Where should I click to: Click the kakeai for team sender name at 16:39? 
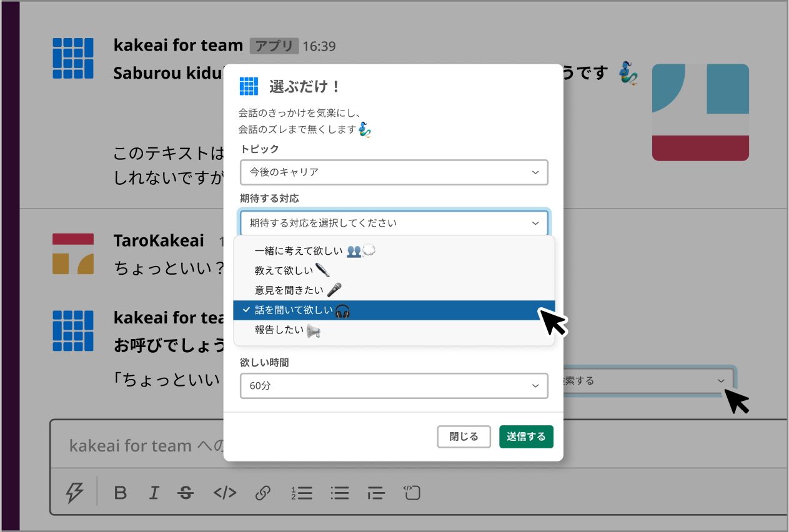click(x=178, y=46)
